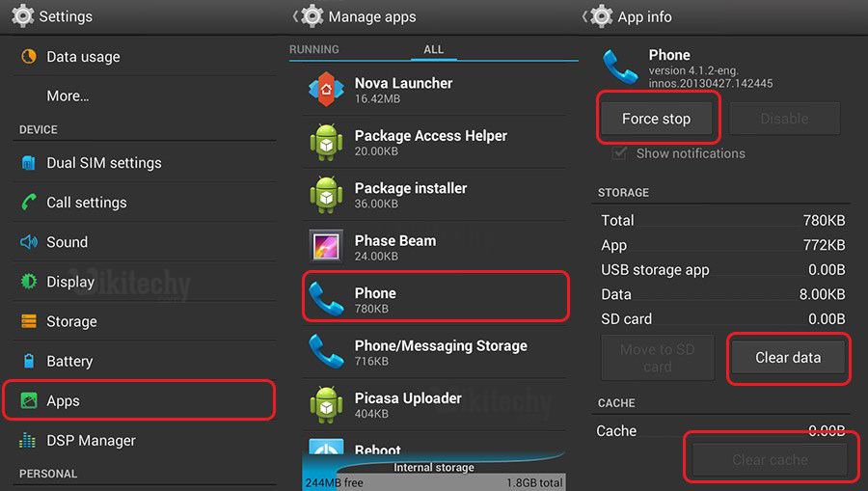Tap the Phone/Messaging Storage icon
868x491 pixels.
coord(326,351)
